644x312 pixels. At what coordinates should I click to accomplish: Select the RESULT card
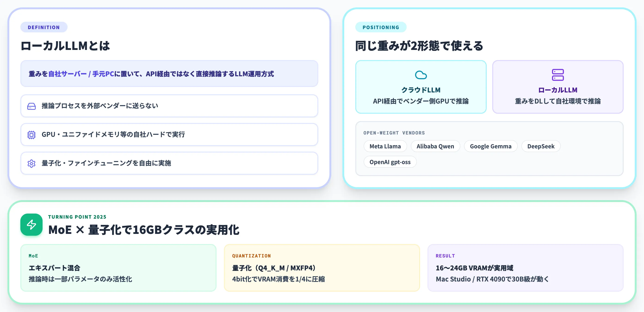point(525,268)
